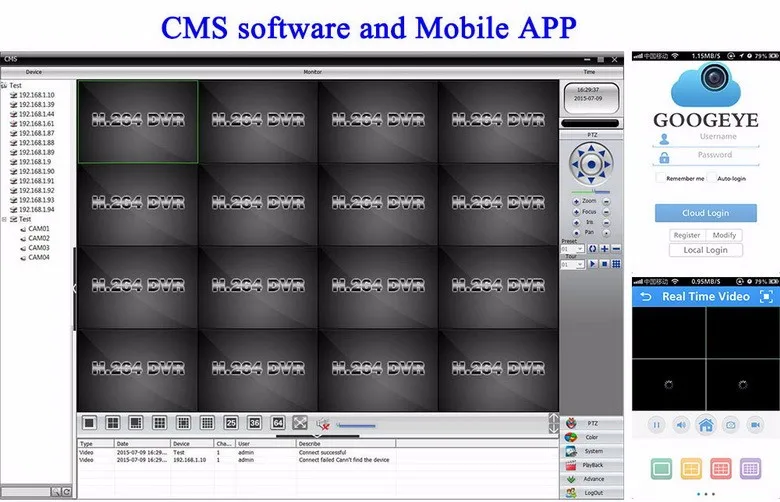Open the System panel tab

click(x=593, y=451)
